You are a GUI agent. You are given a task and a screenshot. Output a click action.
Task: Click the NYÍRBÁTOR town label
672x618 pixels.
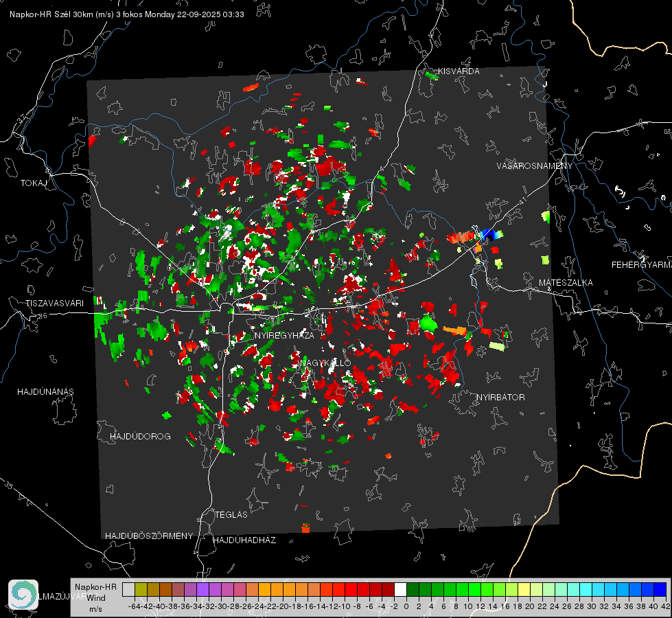tap(500, 397)
